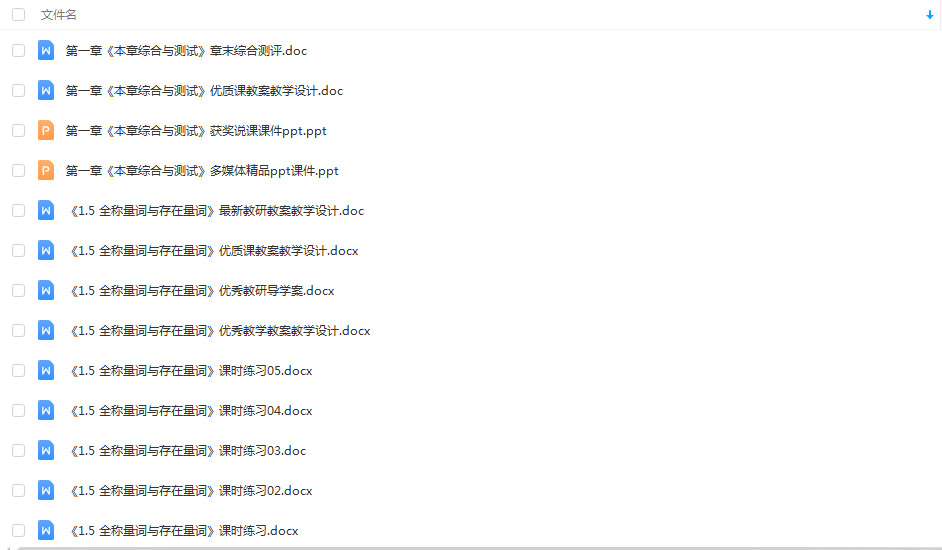942x550 pixels.
Task: Click the PowerPoint icon for 获奖说课课件ppt.ppt
Action: pyautogui.click(x=46, y=130)
